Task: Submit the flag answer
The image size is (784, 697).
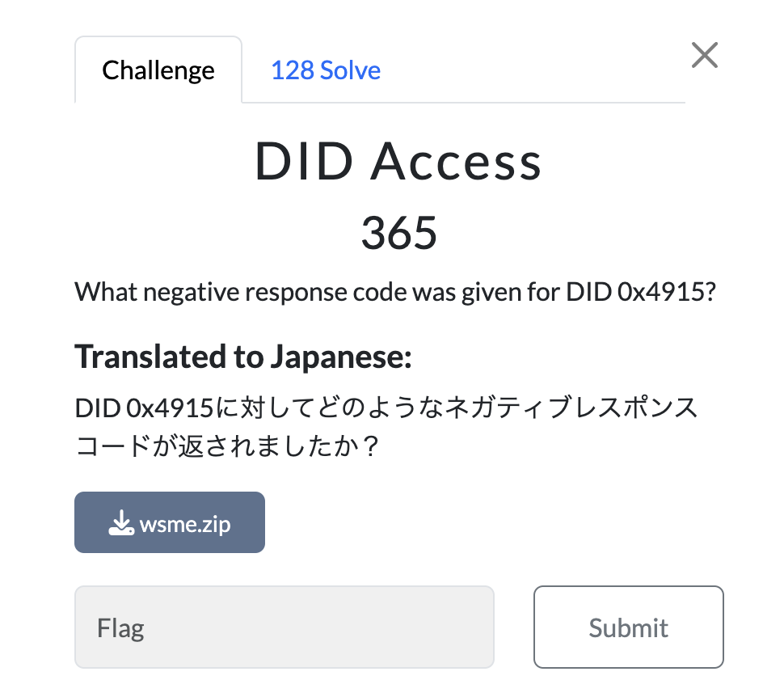Action: click(629, 627)
